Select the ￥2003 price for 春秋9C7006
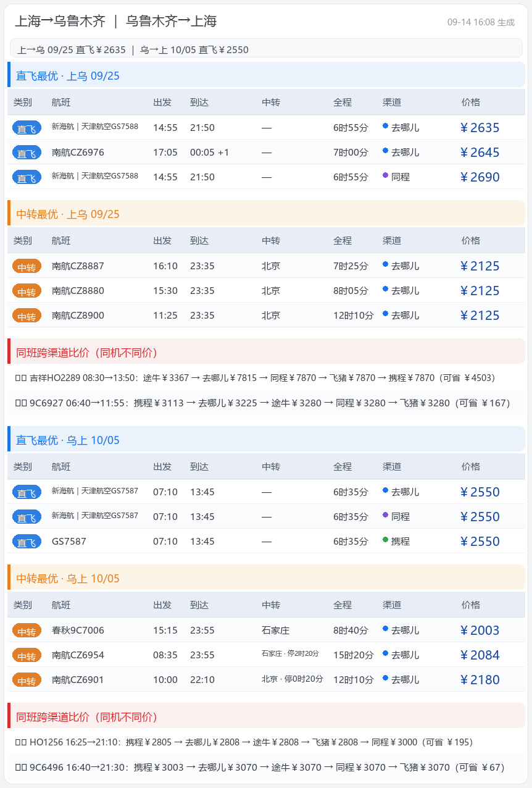 (480, 631)
